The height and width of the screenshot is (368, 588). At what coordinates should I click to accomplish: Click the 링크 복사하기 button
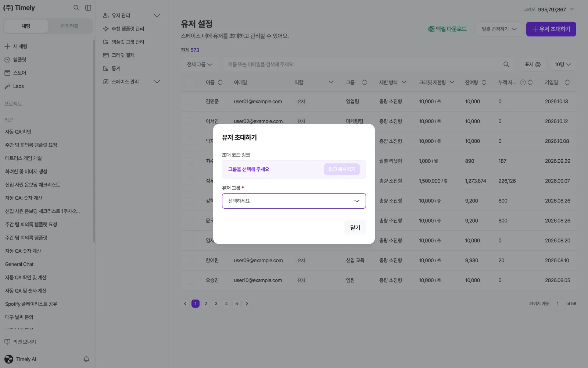coord(342,169)
